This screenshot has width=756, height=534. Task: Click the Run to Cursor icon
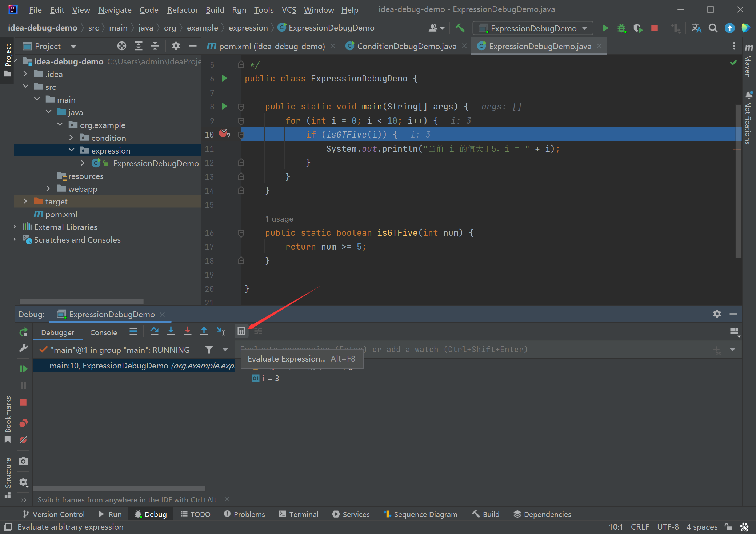pyautogui.click(x=221, y=331)
